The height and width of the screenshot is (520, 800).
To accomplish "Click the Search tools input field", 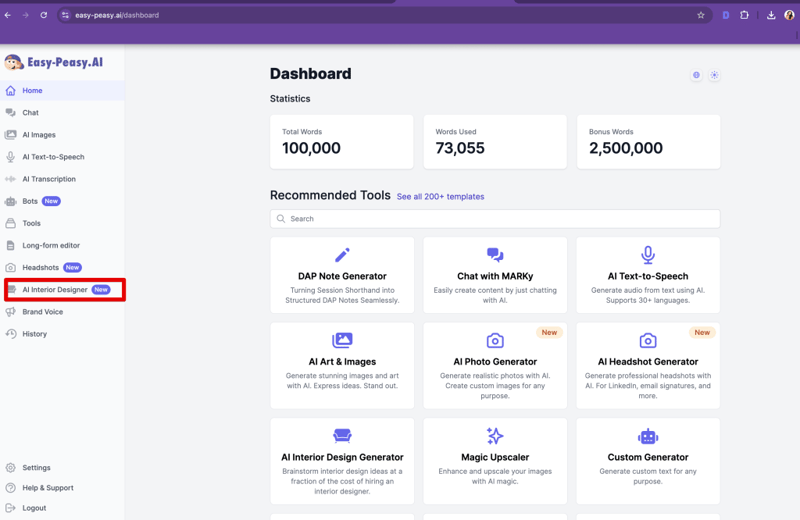I will coord(495,218).
